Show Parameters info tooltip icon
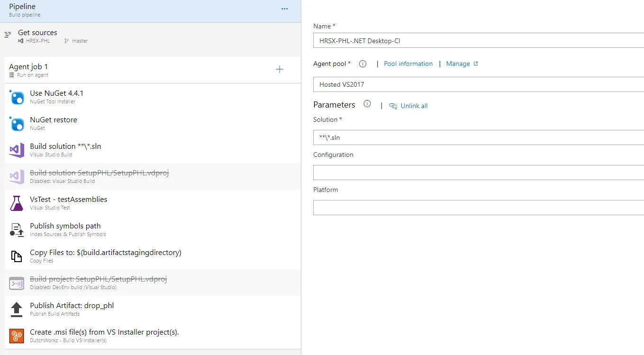 pos(367,104)
